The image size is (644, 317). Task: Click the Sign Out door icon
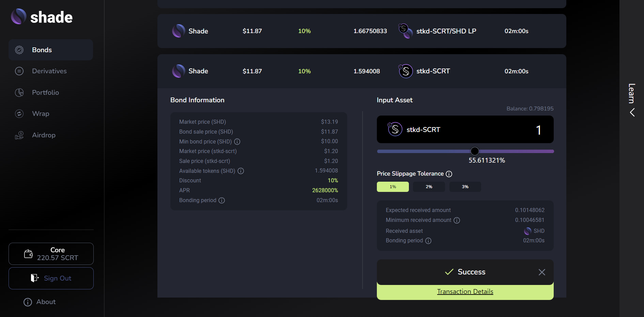click(35, 278)
